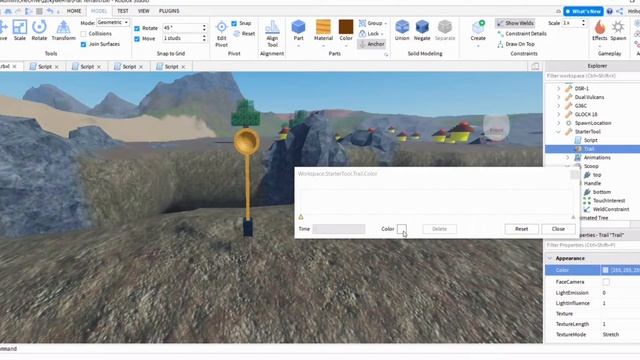Click Close in the color sequence dialog

[x=558, y=229]
